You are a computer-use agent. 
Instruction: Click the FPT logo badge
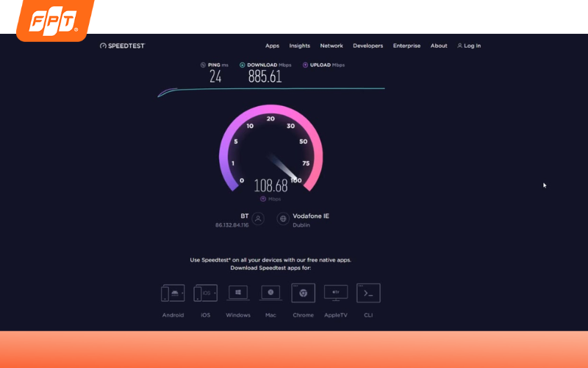coord(55,20)
